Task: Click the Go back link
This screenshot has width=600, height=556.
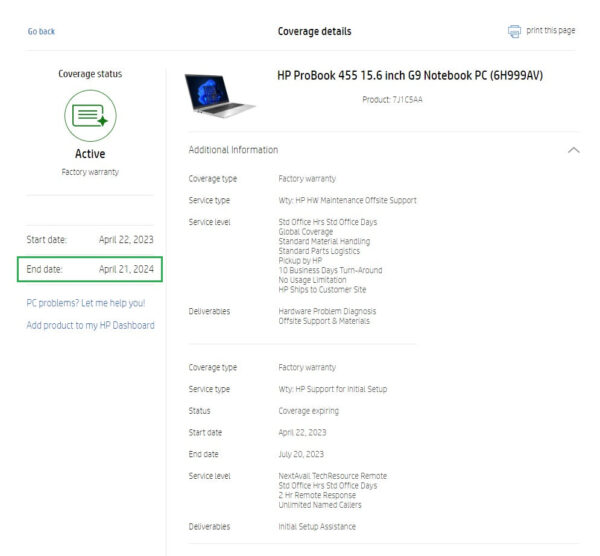Action: pyautogui.click(x=41, y=31)
